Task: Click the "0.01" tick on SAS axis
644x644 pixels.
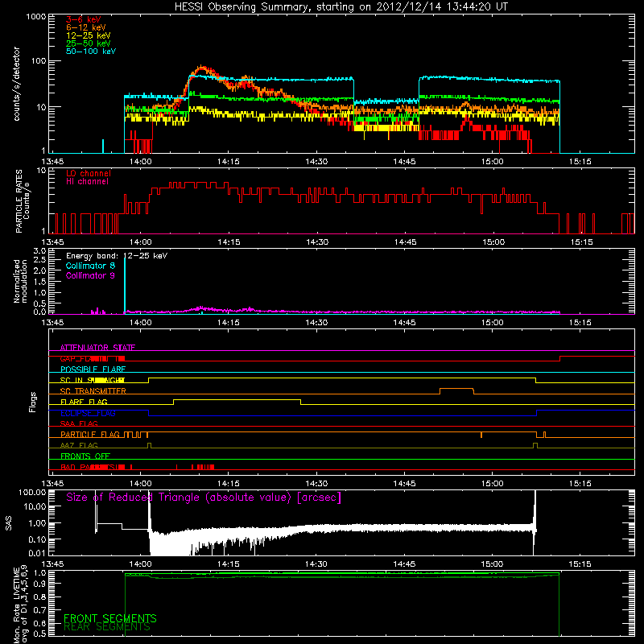Action: point(37,553)
